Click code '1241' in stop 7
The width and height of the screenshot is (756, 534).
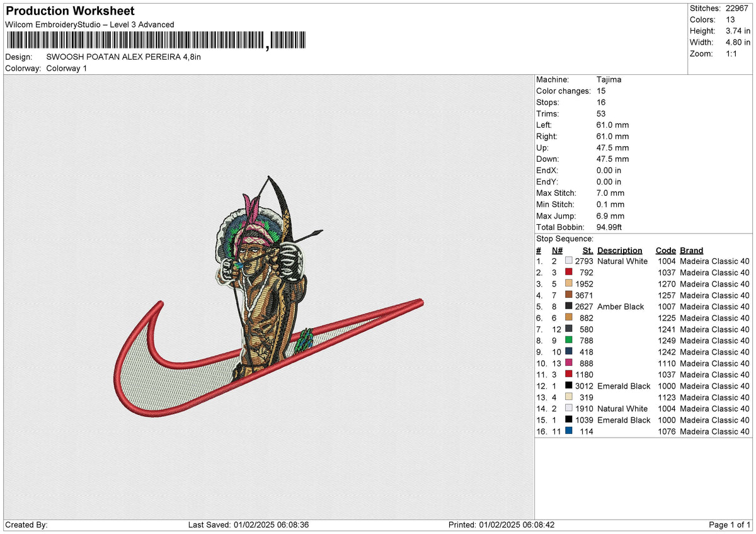667,329
